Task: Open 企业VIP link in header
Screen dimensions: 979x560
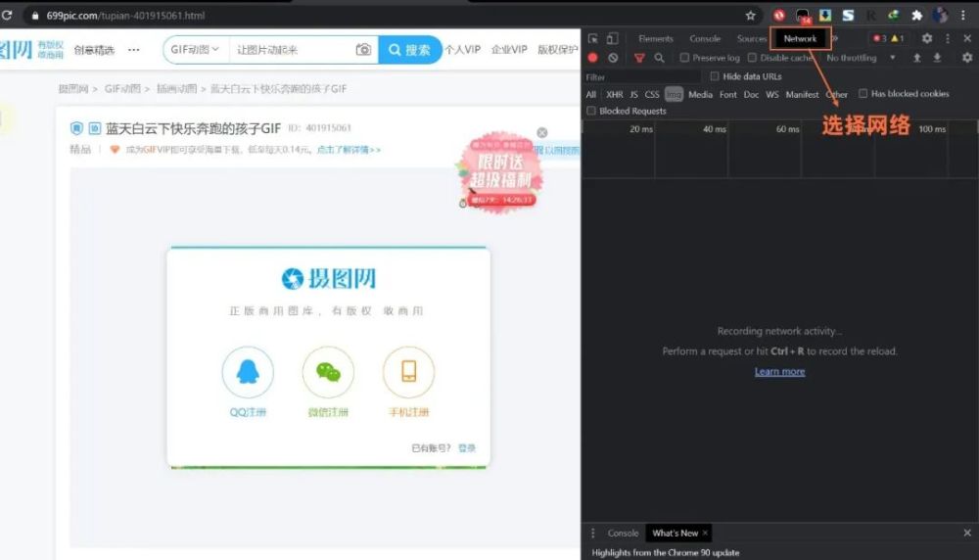Action: [x=509, y=49]
